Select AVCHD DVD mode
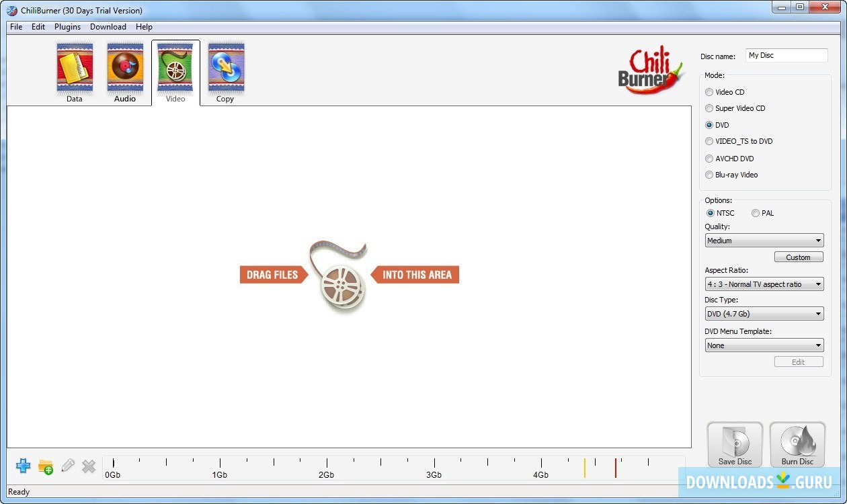Viewport: 847px width, 504px height. [729, 159]
